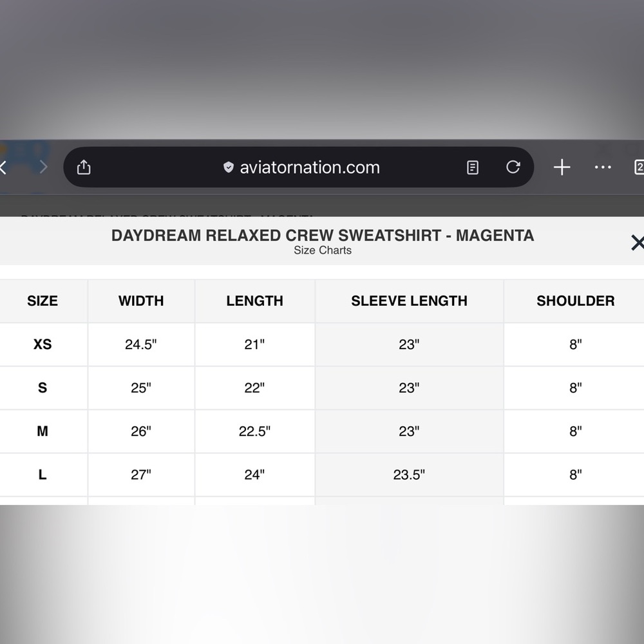
Task: Click the 26" width cell
Action: click(x=141, y=431)
